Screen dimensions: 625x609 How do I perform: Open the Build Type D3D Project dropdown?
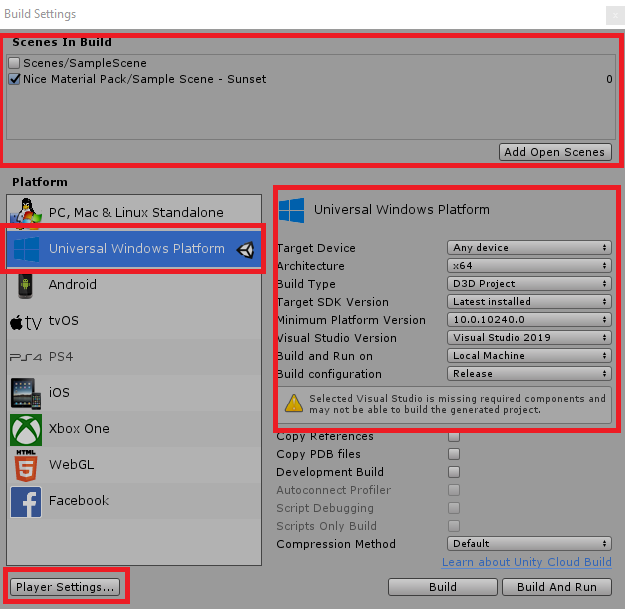529,283
